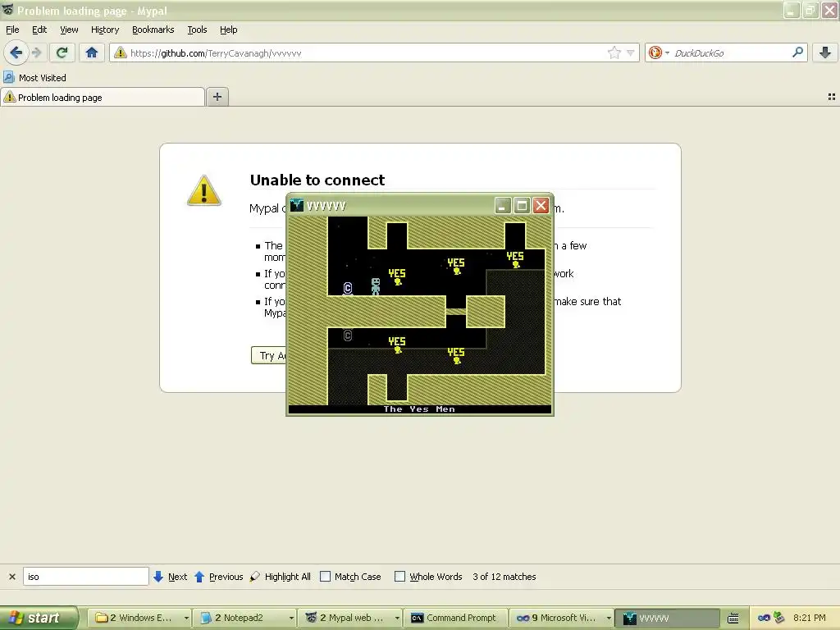Maximize the VVVVVV game window
The image size is (840, 630).
click(x=522, y=206)
